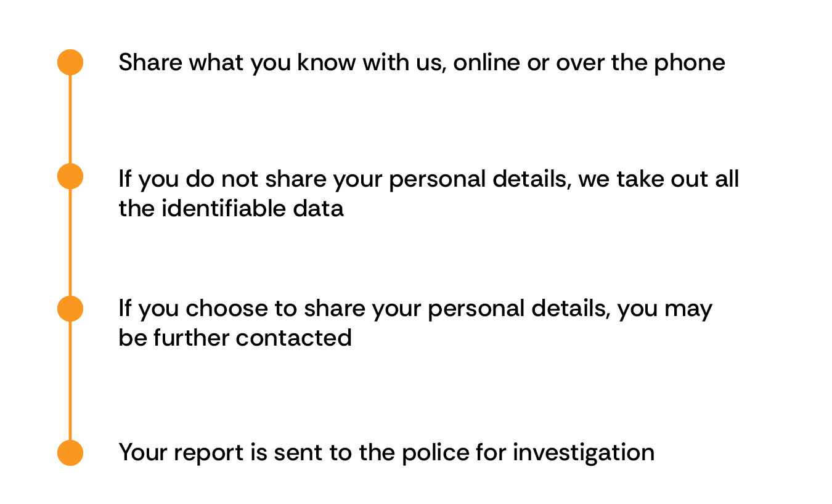Click the line "be further contacted"
Image resolution: width=832 pixels, height=504 pixels.
coord(235,338)
